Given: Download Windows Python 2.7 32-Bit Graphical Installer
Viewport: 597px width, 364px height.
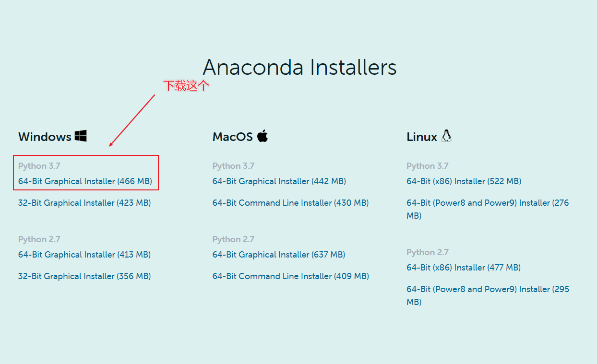Looking at the screenshot, I should [84, 276].
